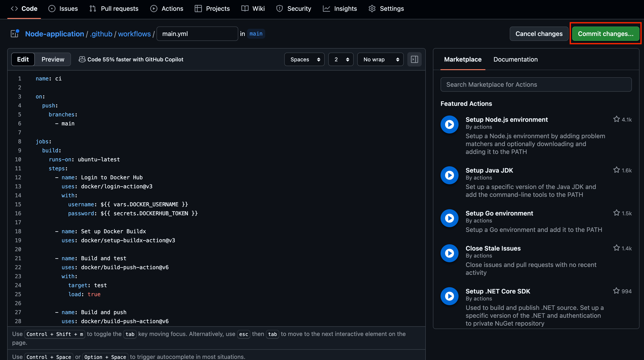The height and width of the screenshot is (360, 644).
Task: Click star icon for Setup .NET Core SDK
Action: coord(616,291)
